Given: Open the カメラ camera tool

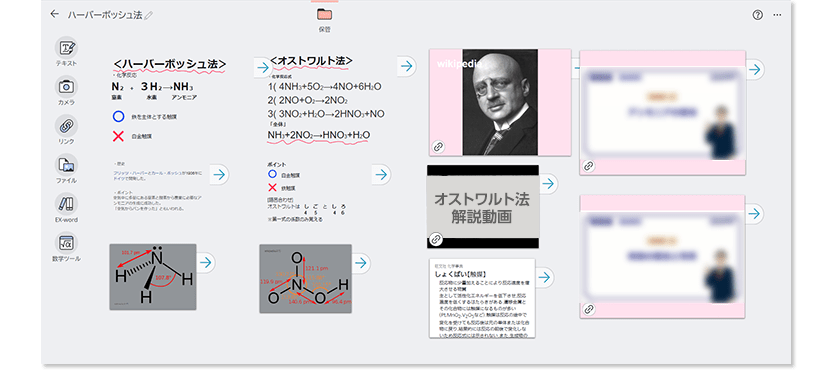Looking at the screenshot, I should [66, 91].
